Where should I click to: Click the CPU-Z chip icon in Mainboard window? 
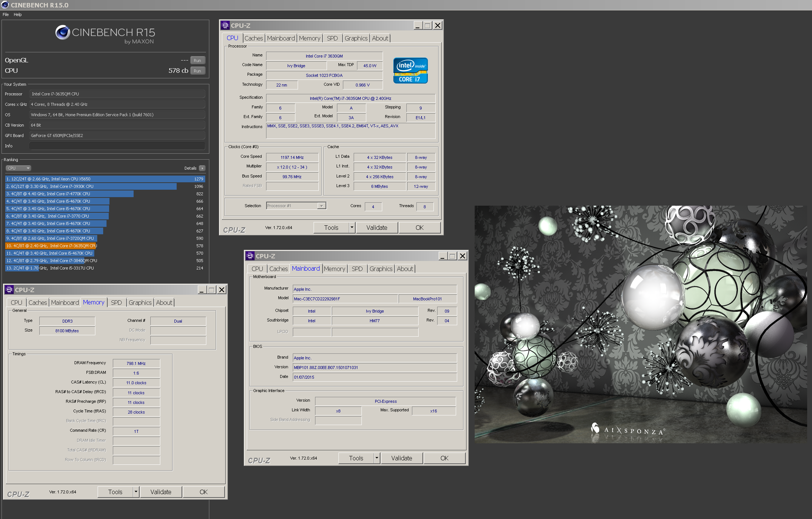pos(250,256)
